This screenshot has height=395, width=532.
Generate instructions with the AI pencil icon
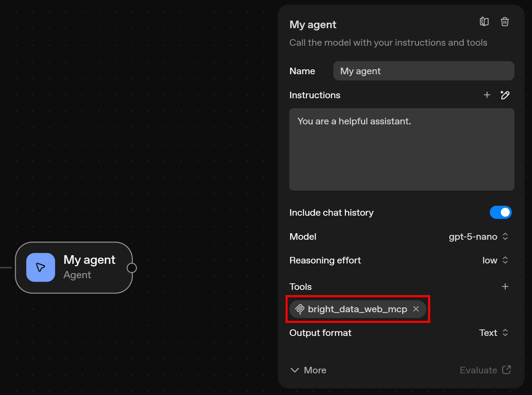tap(505, 95)
